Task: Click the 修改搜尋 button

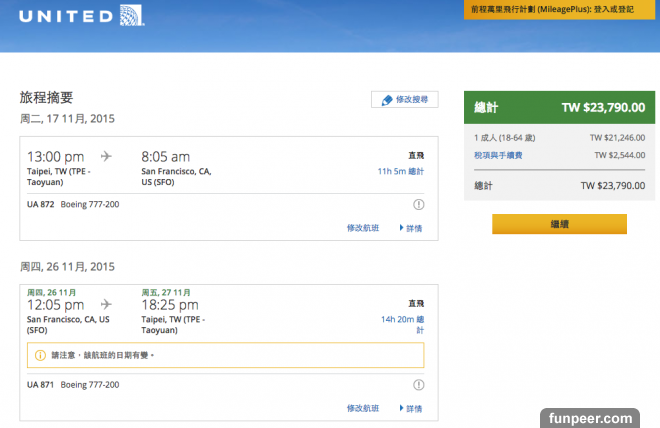Action: click(x=405, y=100)
